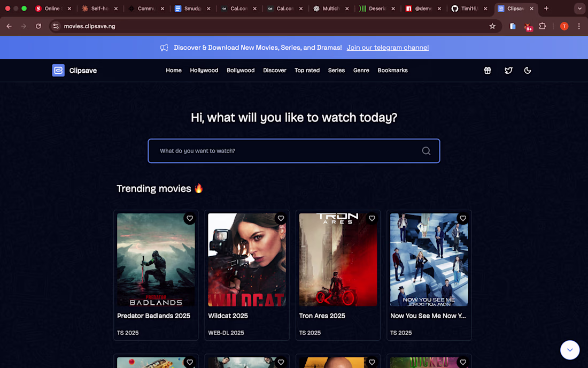Switch to the Multich browser tab
Image resolution: width=588 pixels, height=368 pixels.
[x=330, y=8]
